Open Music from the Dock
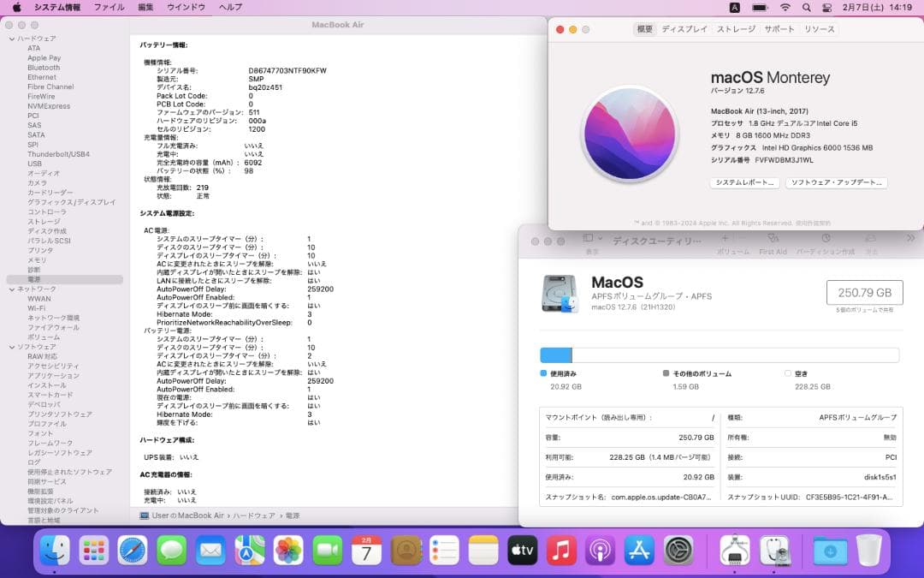Screen dimensions: 924x578 tap(562, 551)
